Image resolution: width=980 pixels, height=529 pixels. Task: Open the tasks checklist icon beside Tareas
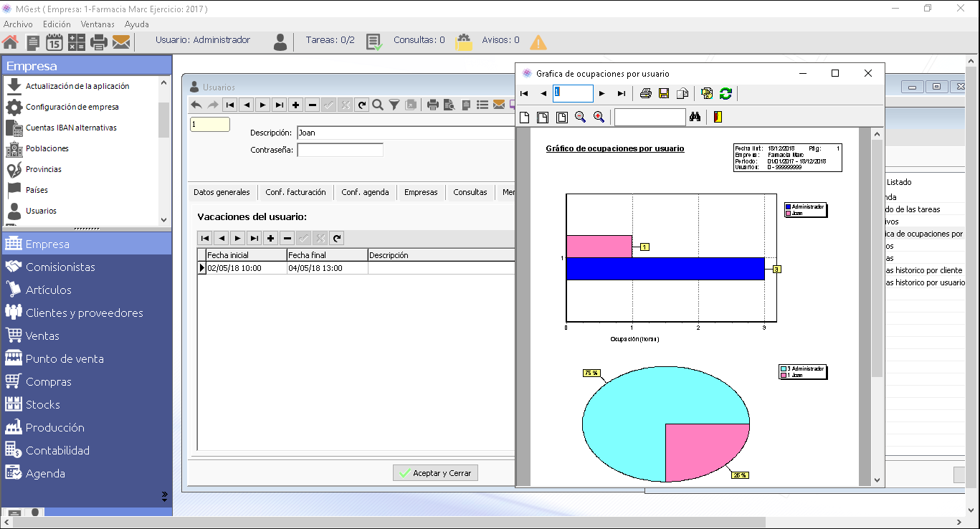(x=374, y=42)
